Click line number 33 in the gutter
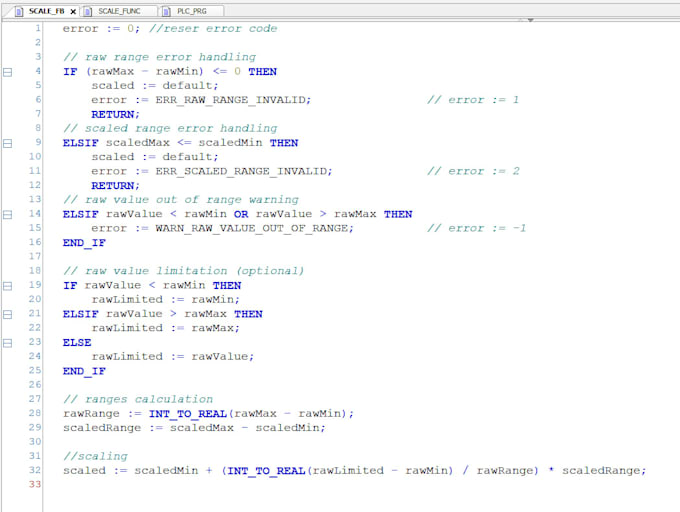 point(35,484)
